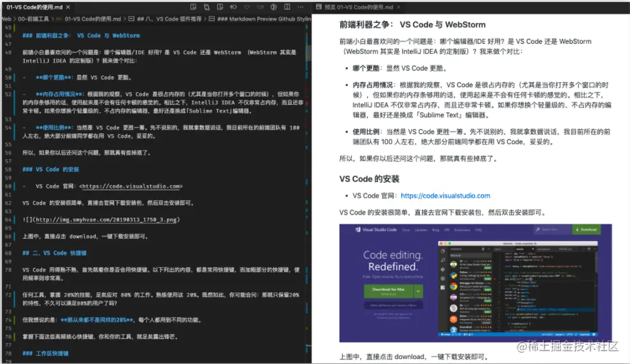Click the preview icon on the 预览 tab
Image resolution: width=630 pixels, height=364 pixels.
[319, 7]
